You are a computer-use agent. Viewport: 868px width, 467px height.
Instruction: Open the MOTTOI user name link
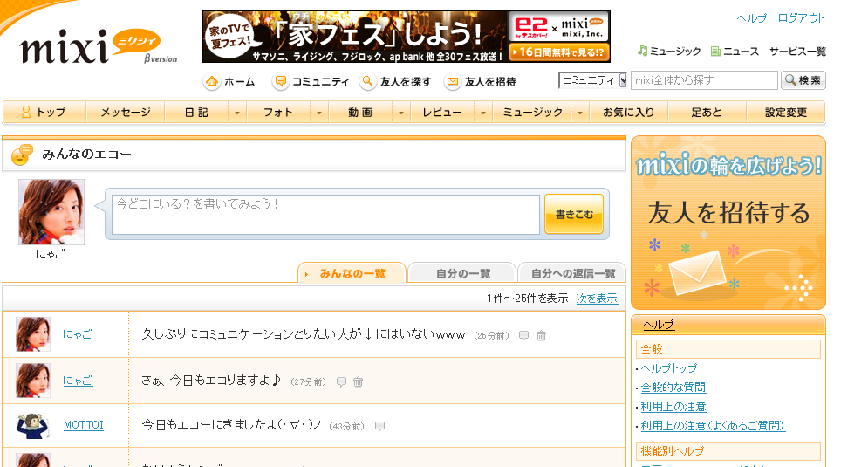tap(84, 425)
